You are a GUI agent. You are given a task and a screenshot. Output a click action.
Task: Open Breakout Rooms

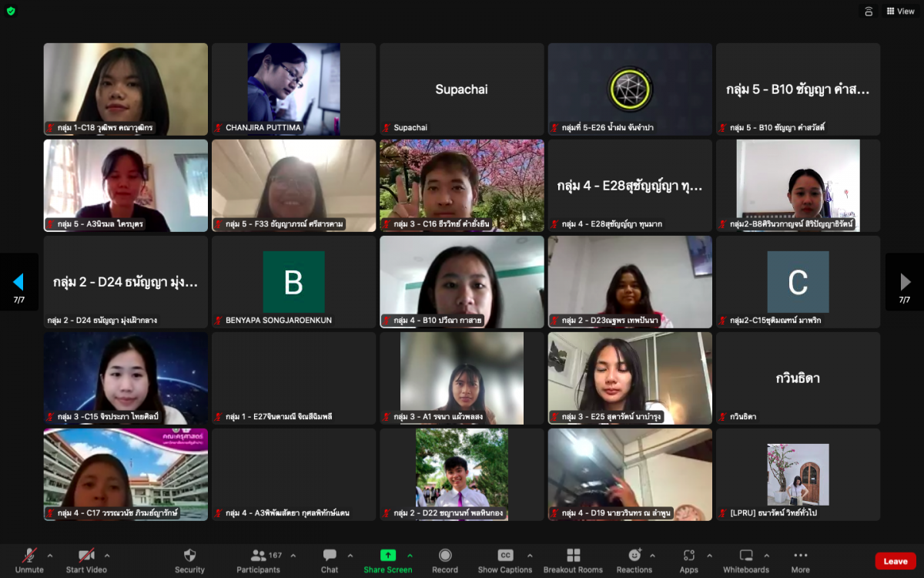point(573,556)
